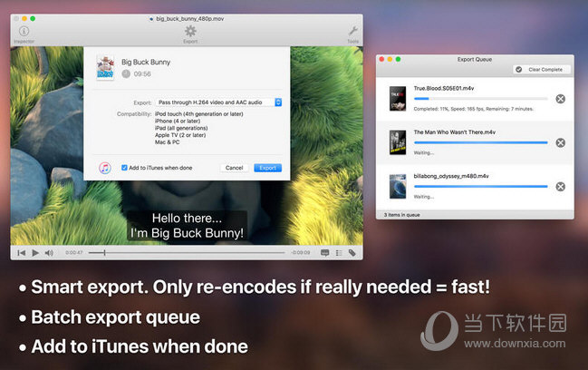588x370 pixels.
Task: Click the True.Blood.S05E01.m4v file name
Action: (x=444, y=88)
